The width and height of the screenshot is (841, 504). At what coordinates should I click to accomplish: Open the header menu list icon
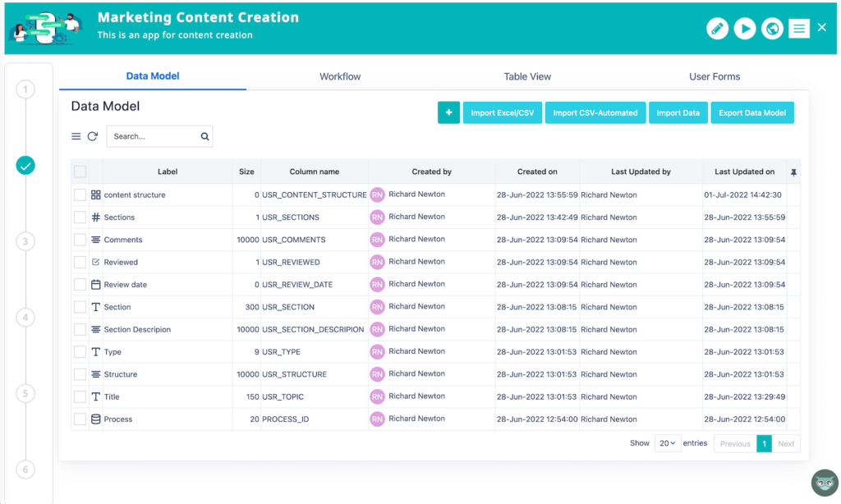(798, 28)
